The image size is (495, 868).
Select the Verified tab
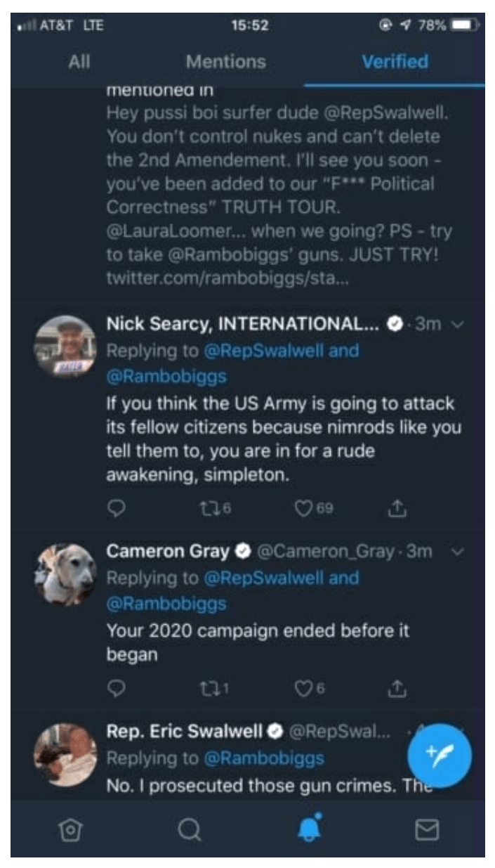pos(395,62)
